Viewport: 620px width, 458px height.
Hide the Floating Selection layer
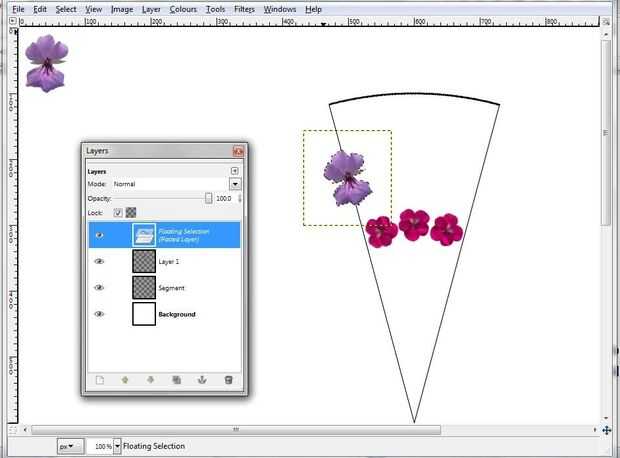(x=99, y=235)
